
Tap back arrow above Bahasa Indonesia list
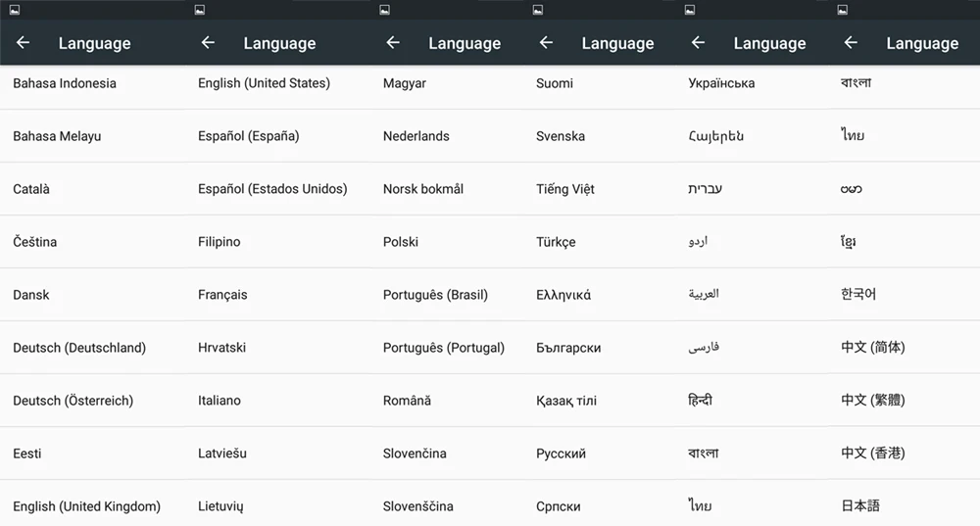[x=24, y=42]
